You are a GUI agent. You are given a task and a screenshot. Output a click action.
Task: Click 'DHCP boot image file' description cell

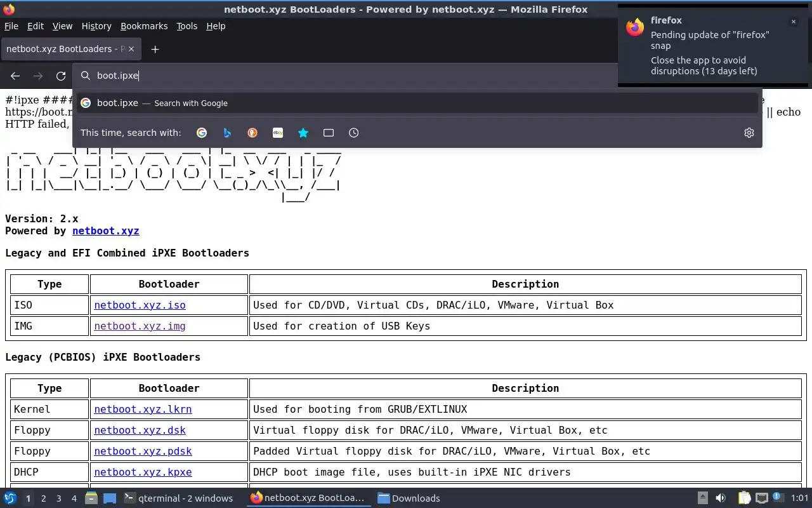525,472
